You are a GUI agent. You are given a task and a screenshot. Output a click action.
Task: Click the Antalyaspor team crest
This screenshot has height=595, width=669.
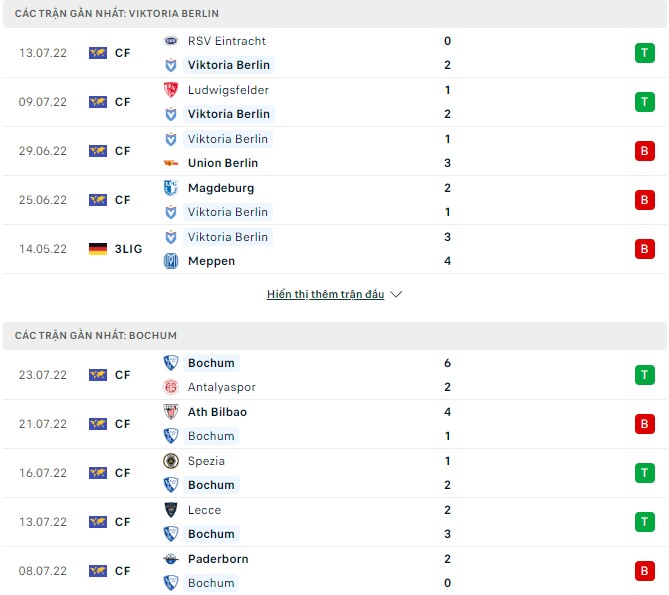tap(170, 387)
